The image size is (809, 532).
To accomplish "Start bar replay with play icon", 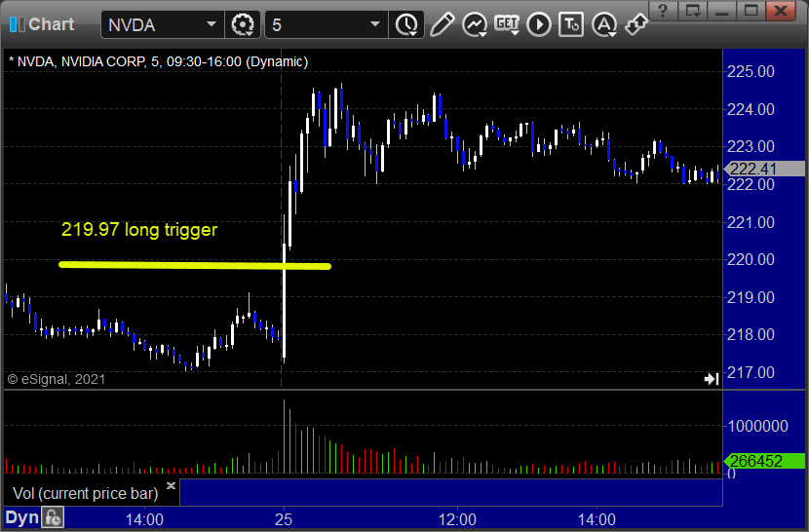I will 539,24.
